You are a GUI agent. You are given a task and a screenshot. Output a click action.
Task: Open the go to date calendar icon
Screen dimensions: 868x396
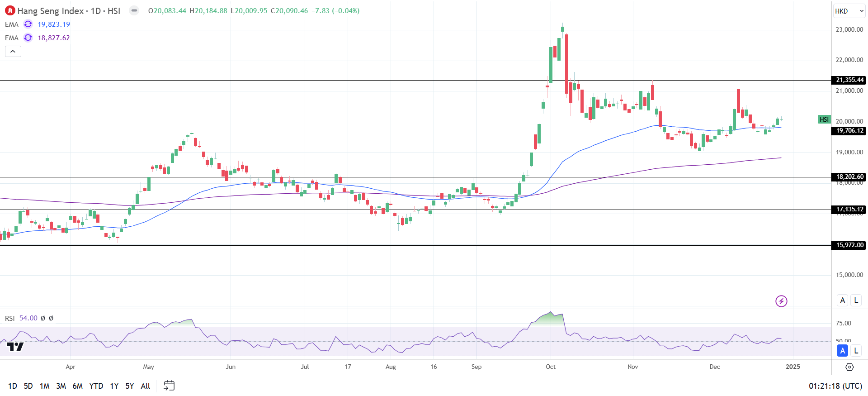click(x=169, y=386)
